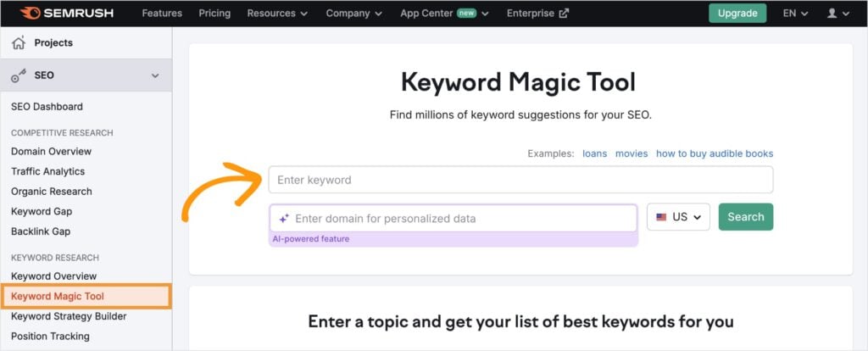Click the 'COMPETITIVE RESEARCH' section label
This screenshot has width=868, height=351.
click(x=62, y=133)
